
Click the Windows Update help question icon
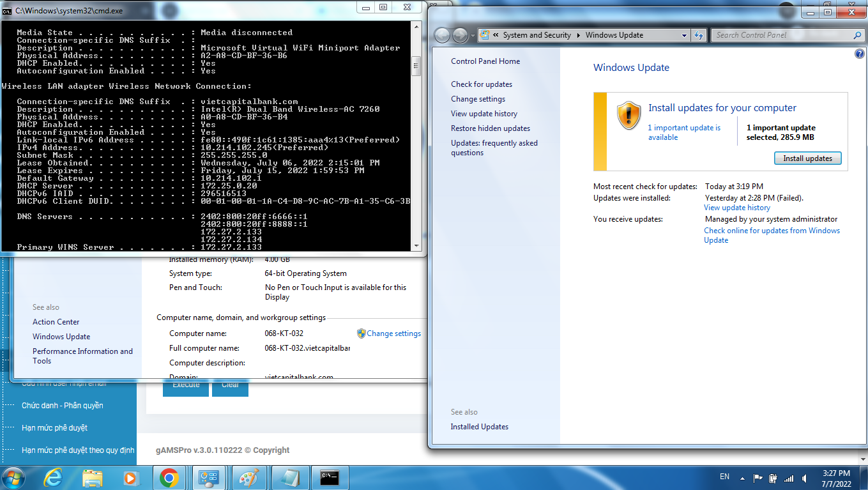pos(859,54)
